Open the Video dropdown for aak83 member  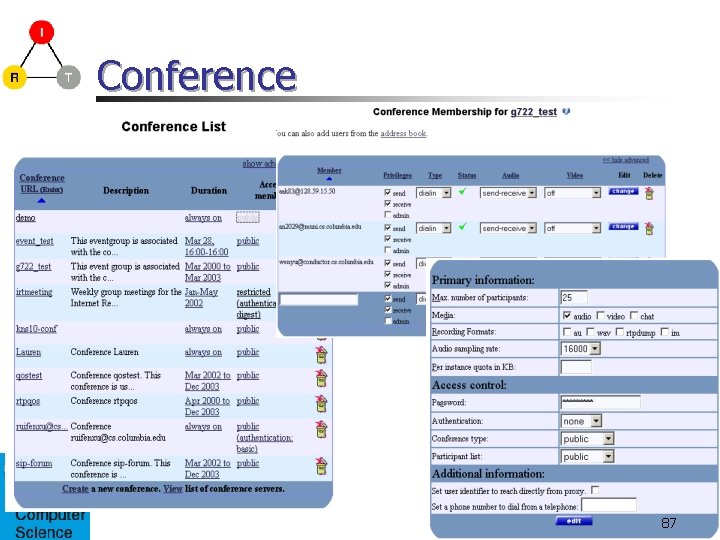[573, 193]
